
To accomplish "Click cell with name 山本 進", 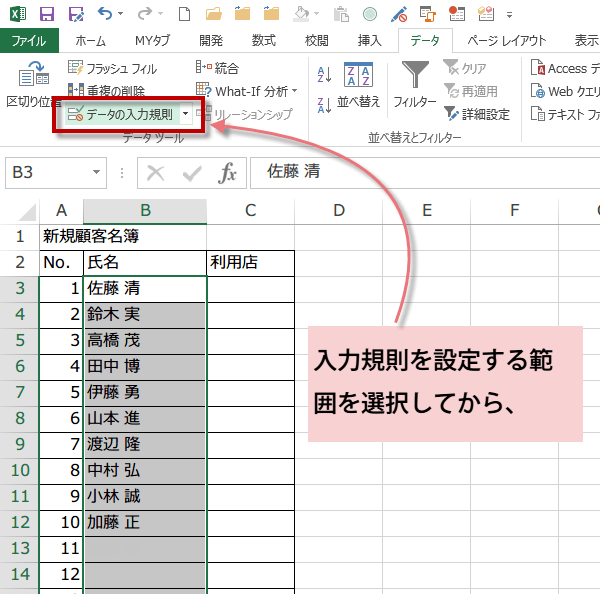I will point(145,419).
